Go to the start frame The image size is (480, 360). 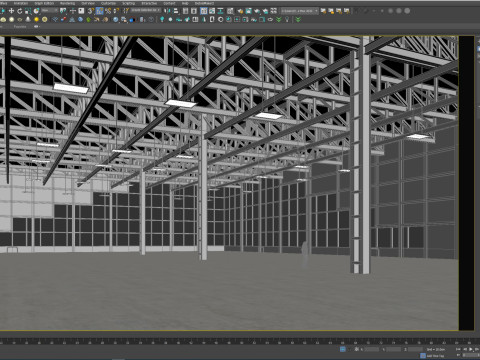pyautogui.click(x=458, y=349)
